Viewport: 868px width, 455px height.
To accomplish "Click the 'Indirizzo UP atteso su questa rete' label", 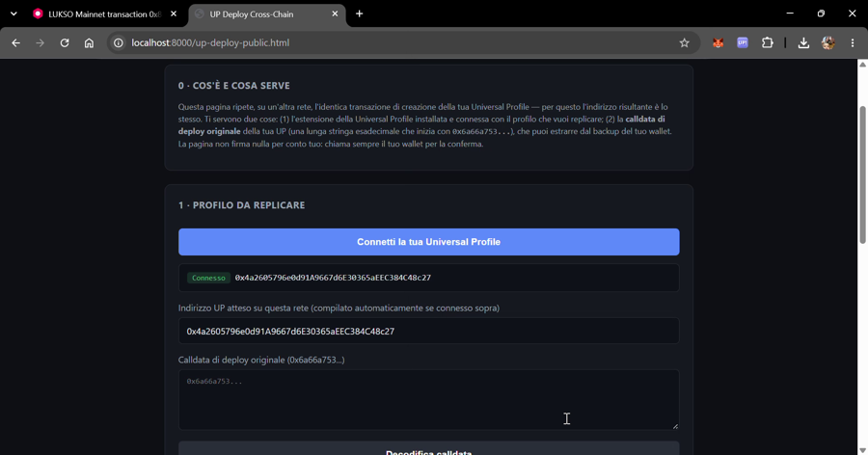I will pyautogui.click(x=339, y=308).
